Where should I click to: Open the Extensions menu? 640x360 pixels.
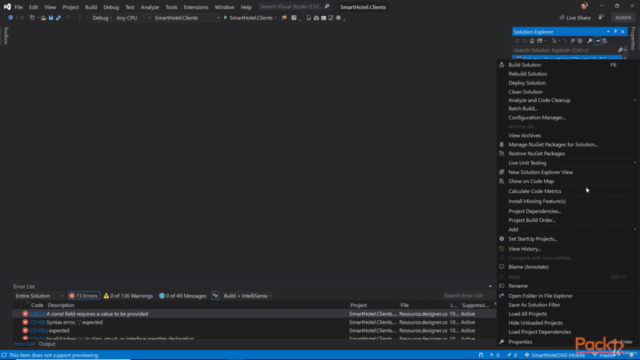pos(196,7)
